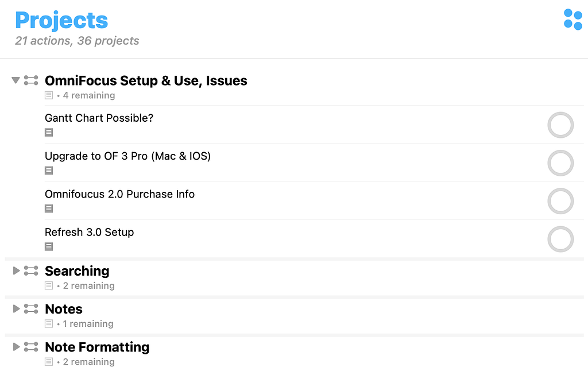Select the project icon beside Note Formatting
Viewport: 588px width, 371px height.
tap(30, 347)
